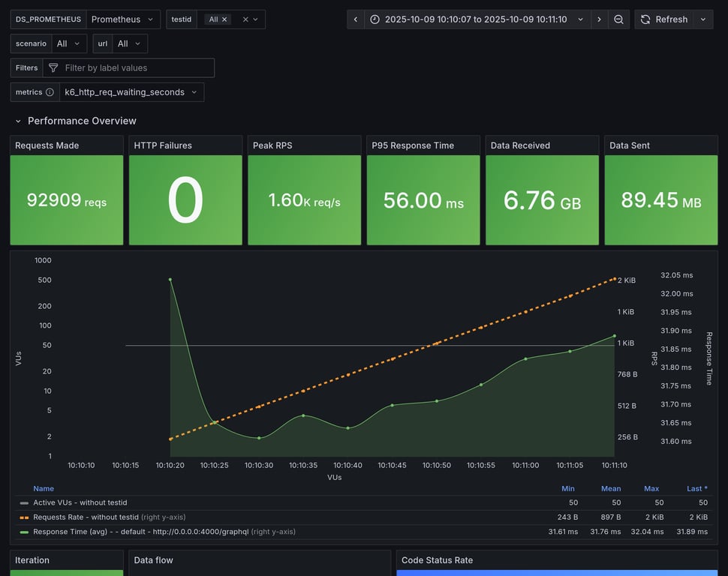Screen dimensions: 728x576
Task: Shift the time range backward
Action: coord(356,19)
